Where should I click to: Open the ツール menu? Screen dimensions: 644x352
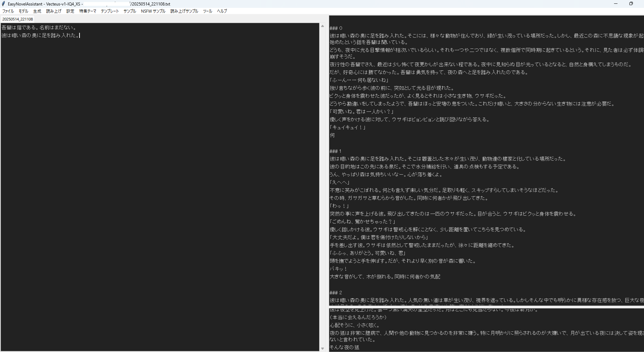pyautogui.click(x=207, y=11)
